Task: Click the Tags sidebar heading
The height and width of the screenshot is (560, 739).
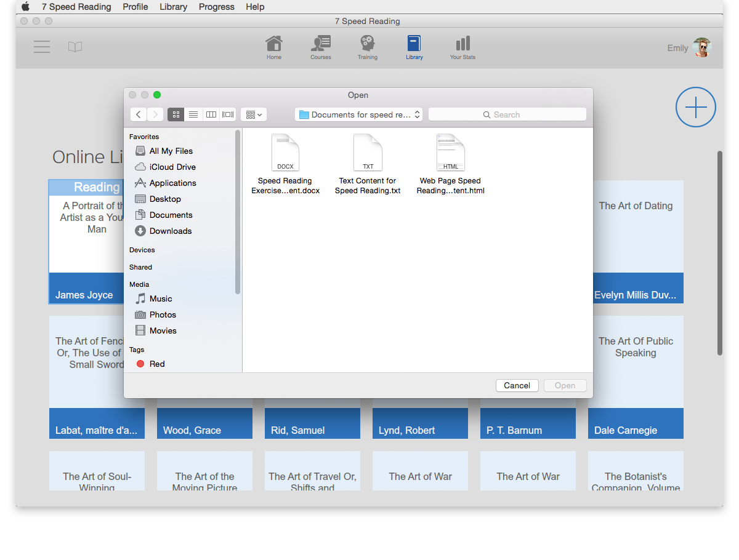Action: (137, 350)
